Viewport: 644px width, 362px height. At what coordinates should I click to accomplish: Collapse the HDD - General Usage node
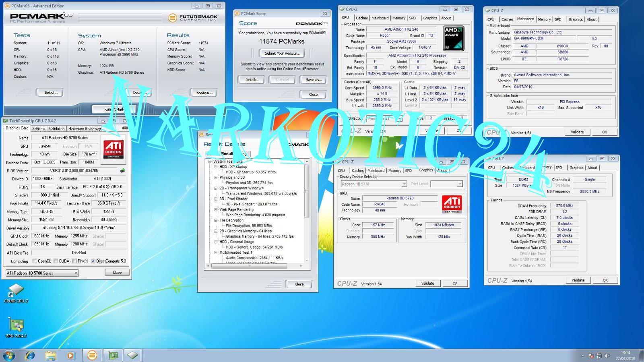click(216, 242)
